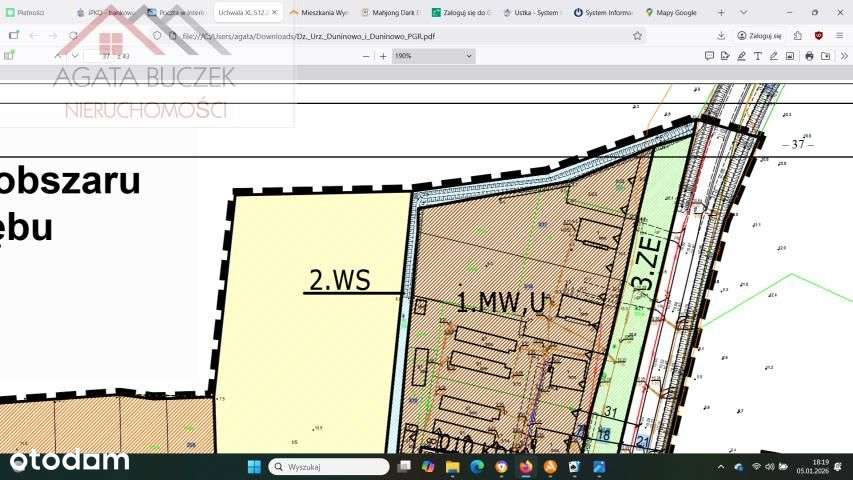Open the 190% zoom level dropdown
The image size is (853, 480).
pyautogui.click(x=434, y=56)
